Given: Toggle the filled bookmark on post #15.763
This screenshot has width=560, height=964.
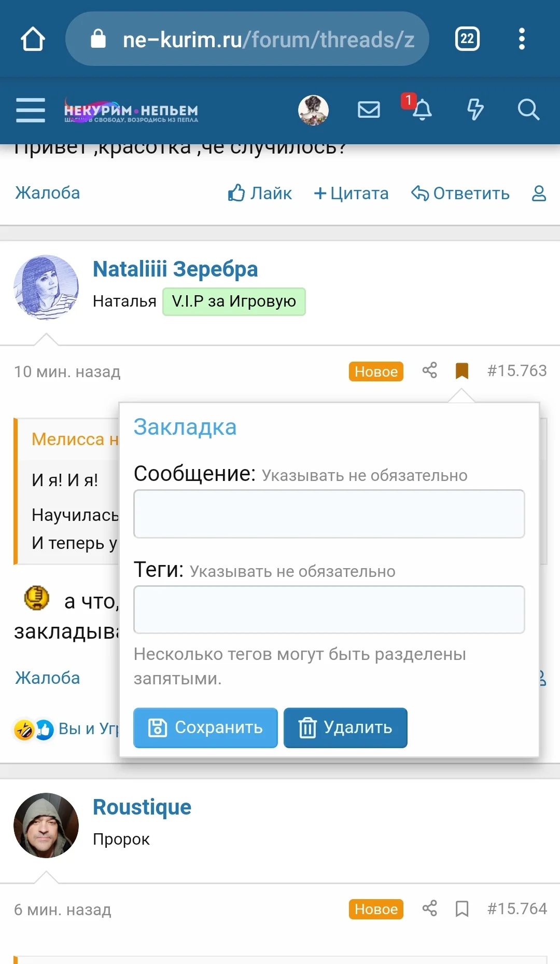Looking at the screenshot, I should pos(461,371).
